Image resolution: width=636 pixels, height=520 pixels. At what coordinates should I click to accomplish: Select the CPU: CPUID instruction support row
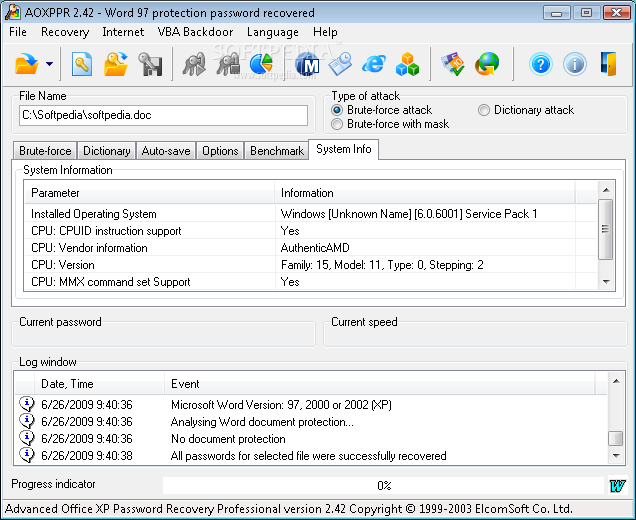[311, 231]
